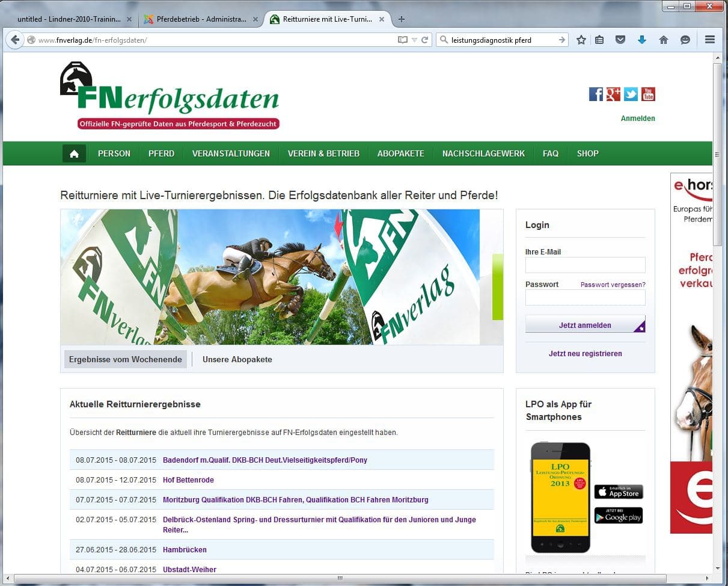Click Passwort vergessen? link

pyautogui.click(x=613, y=285)
